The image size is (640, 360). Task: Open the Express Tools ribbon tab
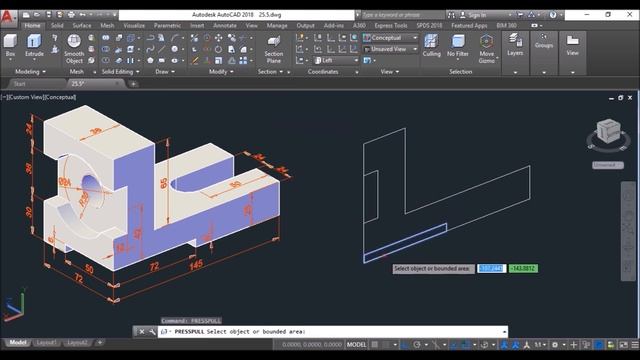[391, 26]
